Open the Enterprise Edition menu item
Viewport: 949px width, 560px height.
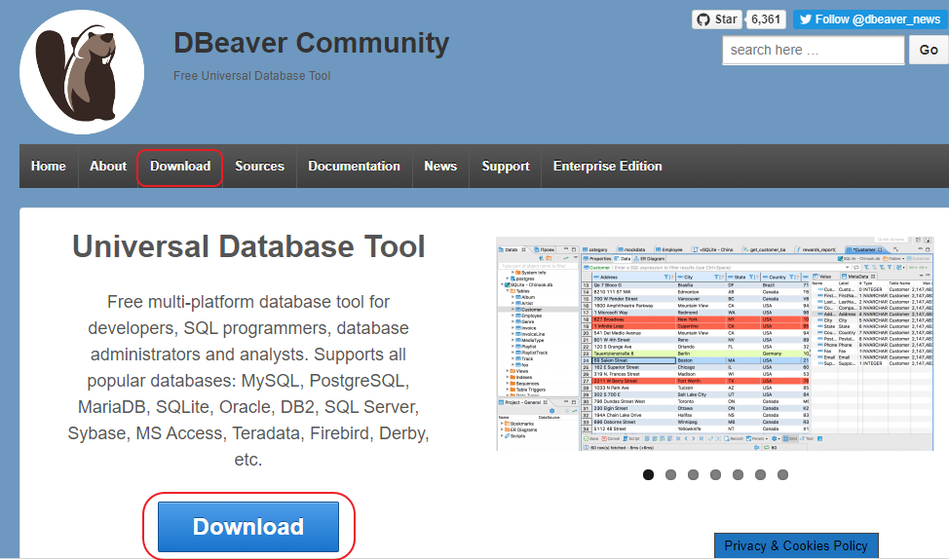click(x=608, y=166)
